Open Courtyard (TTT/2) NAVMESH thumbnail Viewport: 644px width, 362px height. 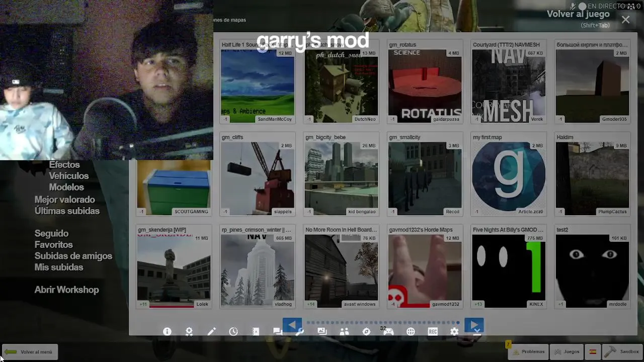point(509,86)
